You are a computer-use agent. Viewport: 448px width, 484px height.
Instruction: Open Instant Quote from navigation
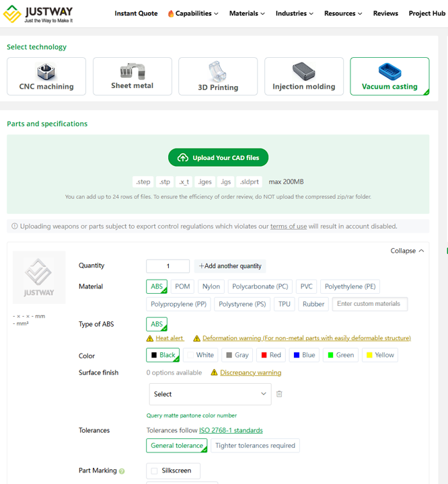tap(136, 13)
